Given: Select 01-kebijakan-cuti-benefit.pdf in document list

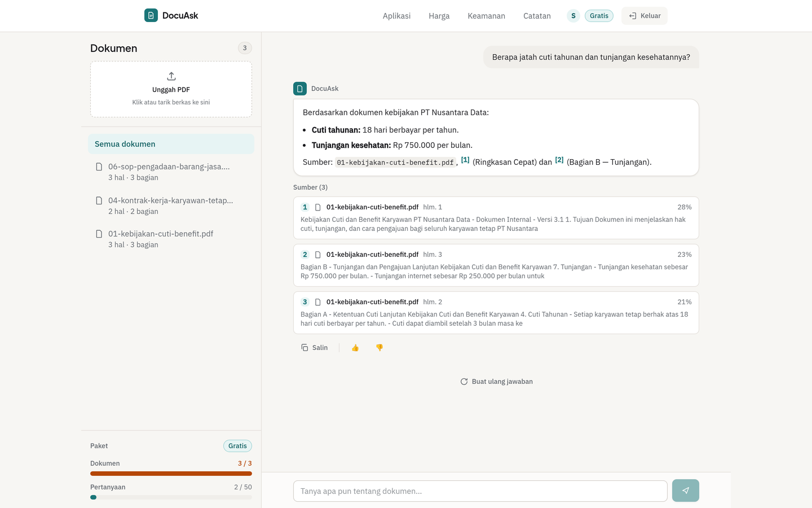Looking at the screenshot, I should click(171, 239).
